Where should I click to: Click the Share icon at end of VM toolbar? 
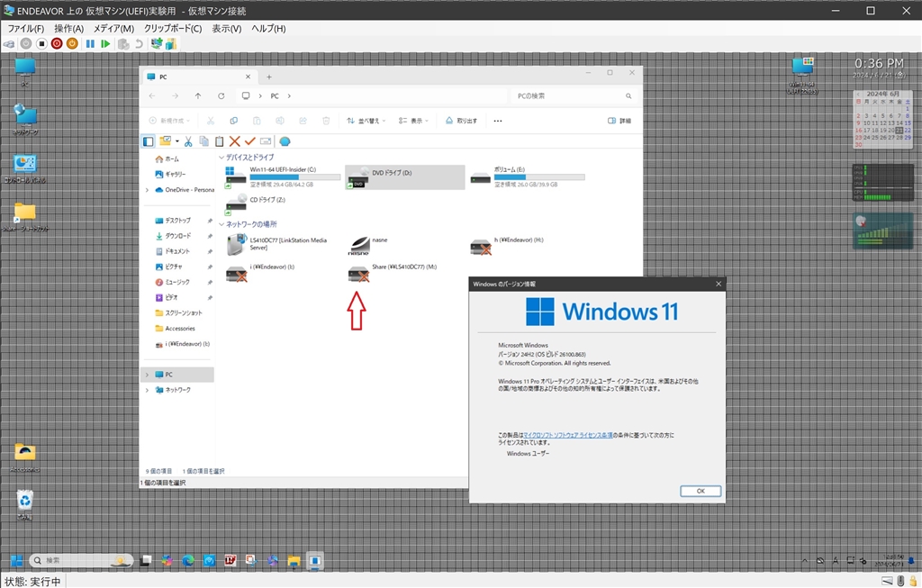[171, 44]
